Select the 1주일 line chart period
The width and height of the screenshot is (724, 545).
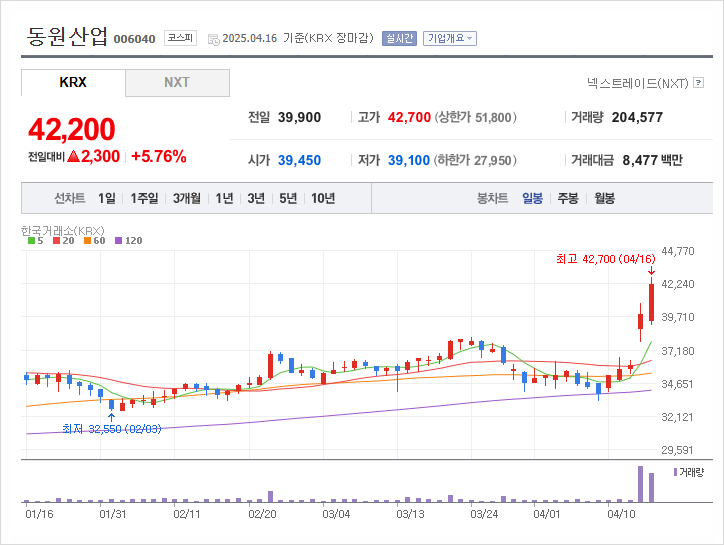point(144,199)
